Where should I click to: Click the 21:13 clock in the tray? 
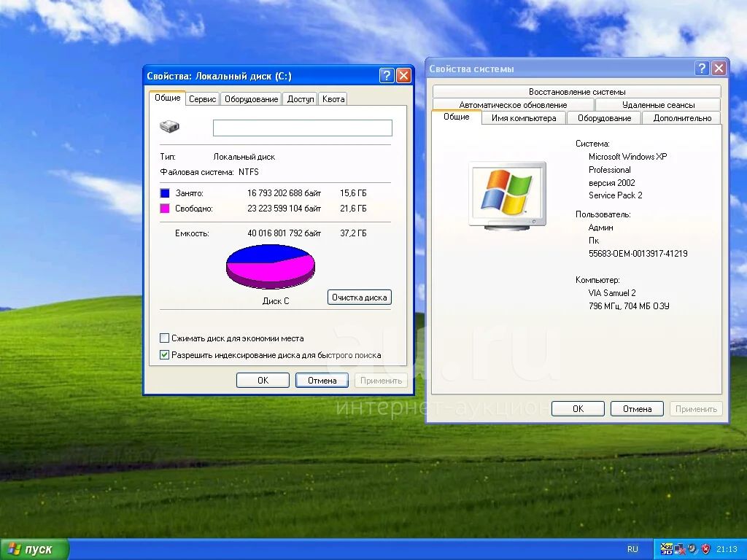727,549
